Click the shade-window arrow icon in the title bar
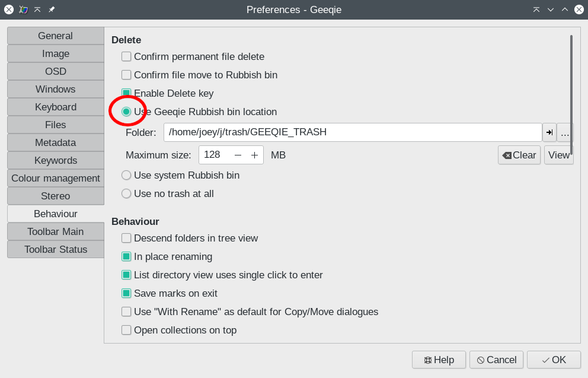Image resolution: width=588 pixels, height=378 pixels. (x=37, y=9)
